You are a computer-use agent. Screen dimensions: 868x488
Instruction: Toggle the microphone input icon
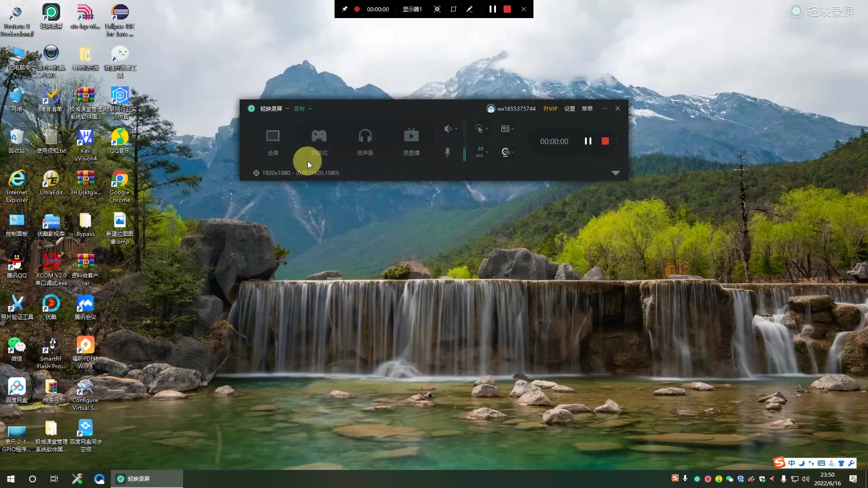pos(447,152)
